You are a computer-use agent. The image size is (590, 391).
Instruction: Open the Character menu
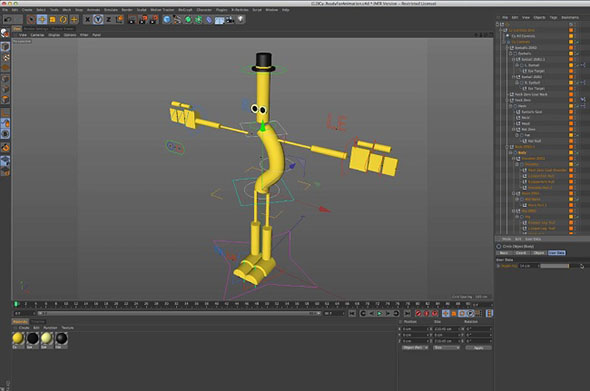[204, 10]
